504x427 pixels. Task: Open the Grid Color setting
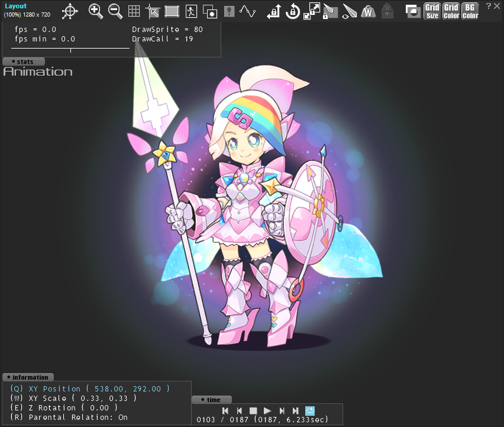pos(451,11)
